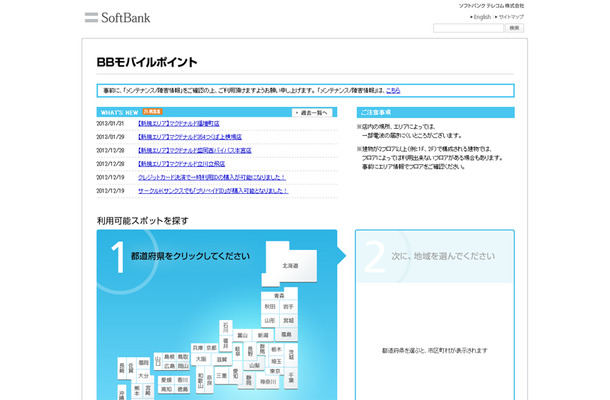
Task: Select 福岡 on the prefecture map
Action: 144,363
